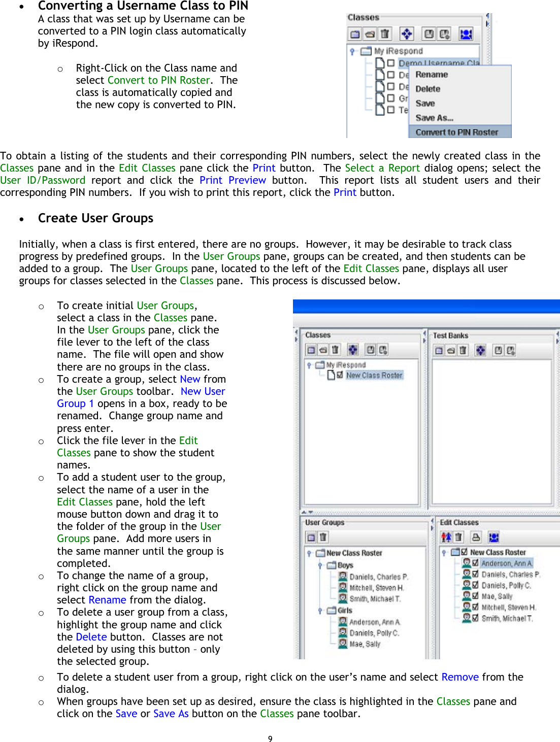Collapse the Boys group lever
This screenshot has width=560, height=742.
[x=320, y=565]
